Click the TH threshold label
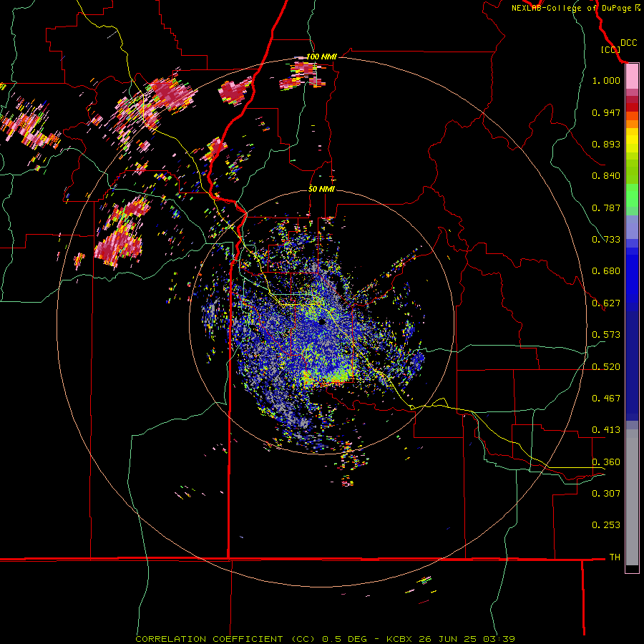Image resolution: width=644 pixels, height=644 pixels. (615, 557)
